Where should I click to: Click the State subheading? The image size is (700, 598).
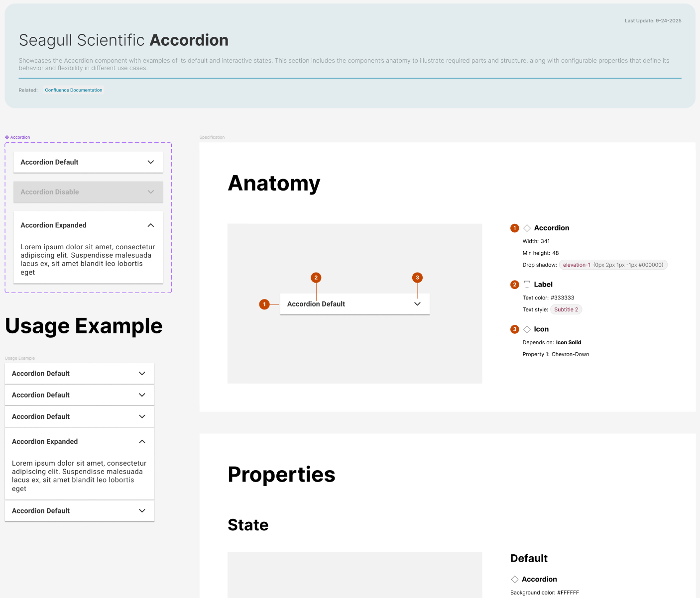coord(248,525)
